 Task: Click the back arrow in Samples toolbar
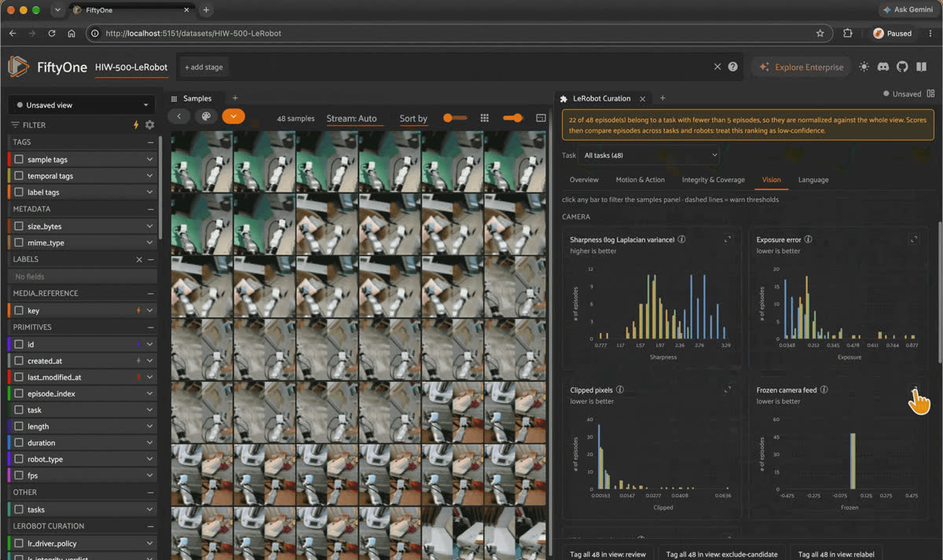pos(179,116)
